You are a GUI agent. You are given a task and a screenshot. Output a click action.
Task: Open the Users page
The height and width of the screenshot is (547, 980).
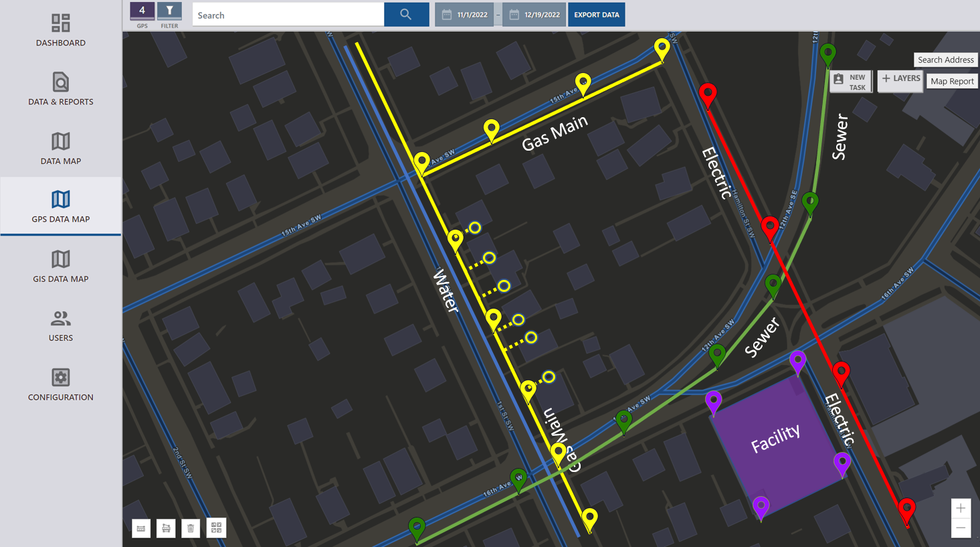[60, 325]
